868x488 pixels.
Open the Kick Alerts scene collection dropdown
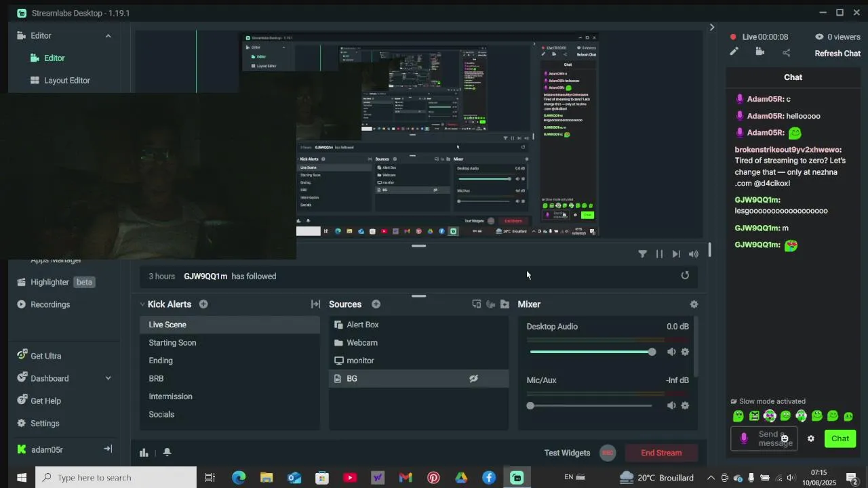point(165,304)
